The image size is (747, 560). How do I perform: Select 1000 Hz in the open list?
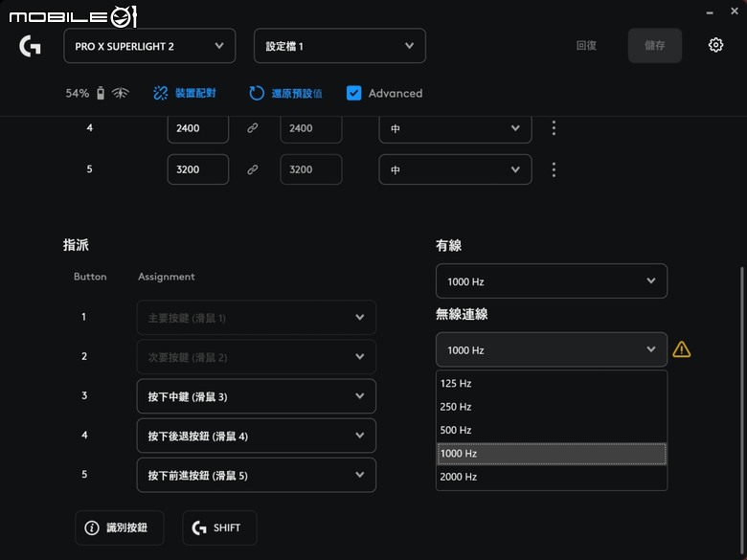click(552, 454)
